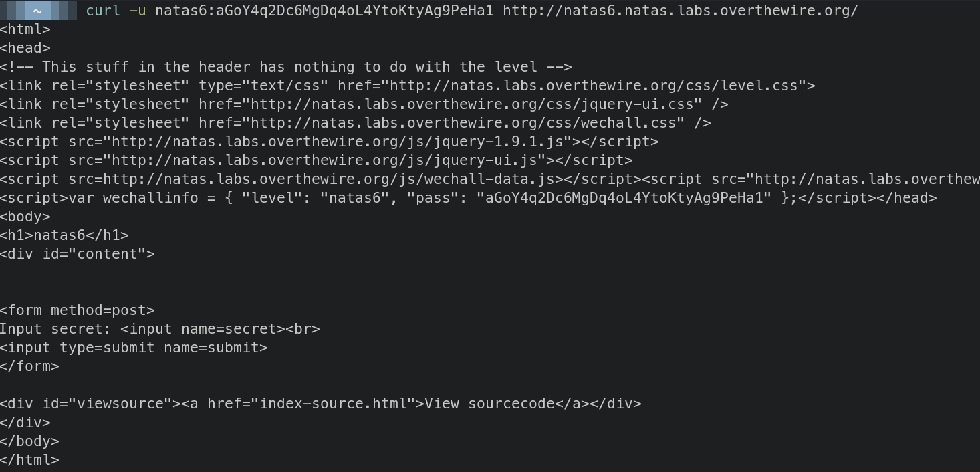Image resolution: width=980 pixels, height=472 pixels.
Task: Click the -u flag in the command
Action: coord(138,11)
